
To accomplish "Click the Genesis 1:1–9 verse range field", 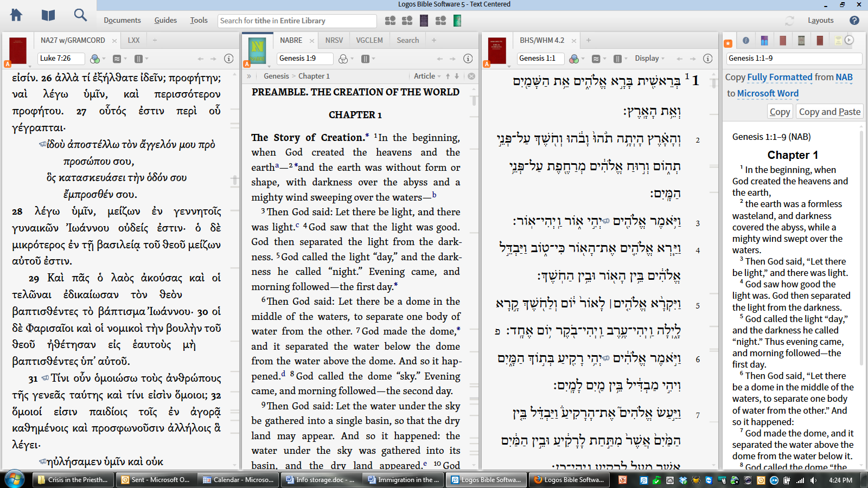I will [x=794, y=59].
